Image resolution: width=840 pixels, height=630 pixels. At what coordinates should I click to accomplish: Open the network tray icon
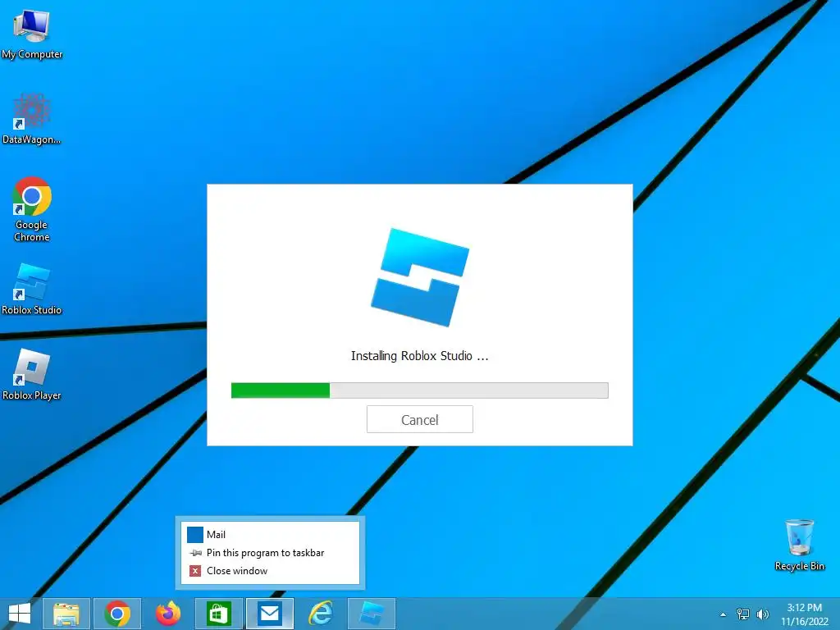[x=743, y=614]
